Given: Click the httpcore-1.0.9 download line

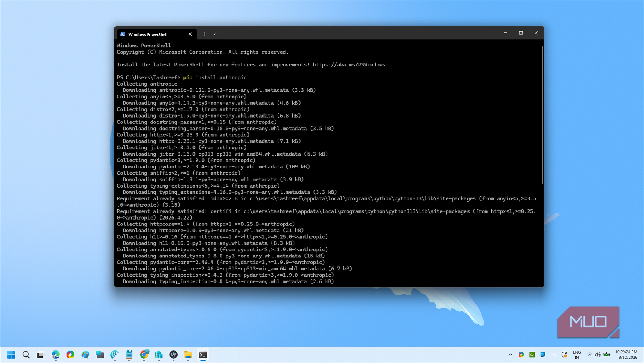Looking at the screenshot, I should 213,231.
